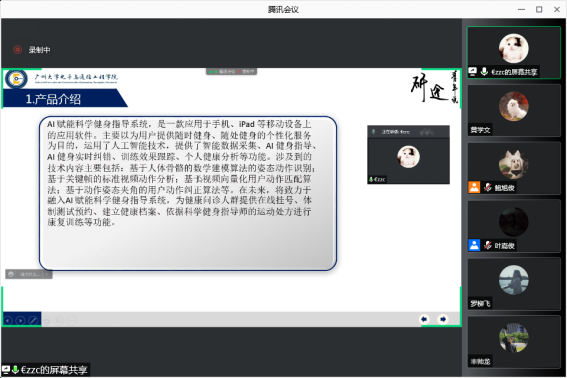Toggle the green microphone in Ezzc's participant tile
Viewport: 567px width, 378px height.
click(484, 72)
